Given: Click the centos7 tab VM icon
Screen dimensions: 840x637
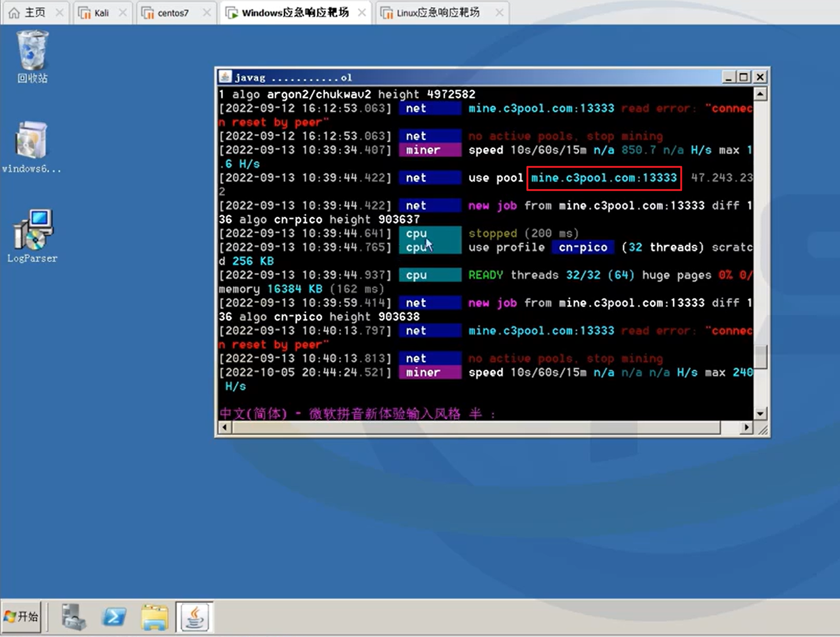Looking at the screenshot, I should tap(148, 13).
